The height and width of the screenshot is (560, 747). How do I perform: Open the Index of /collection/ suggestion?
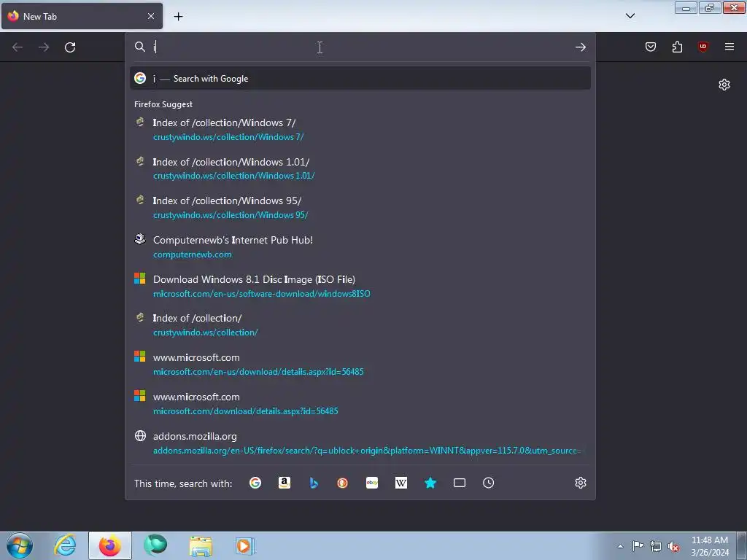(360, 325)
